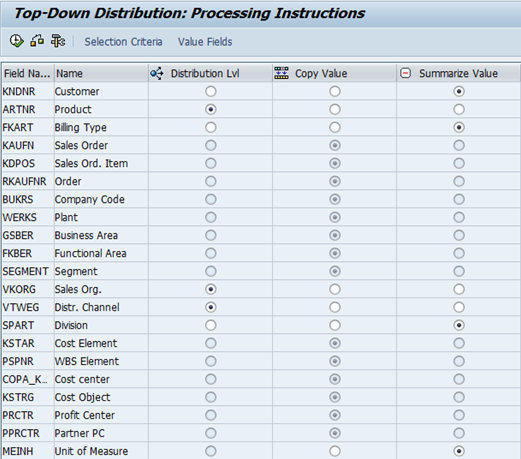Viewport: 521px width, 459px height.
Task: Select Summarize Value for Sales Org.
Action: pos(459,289)
